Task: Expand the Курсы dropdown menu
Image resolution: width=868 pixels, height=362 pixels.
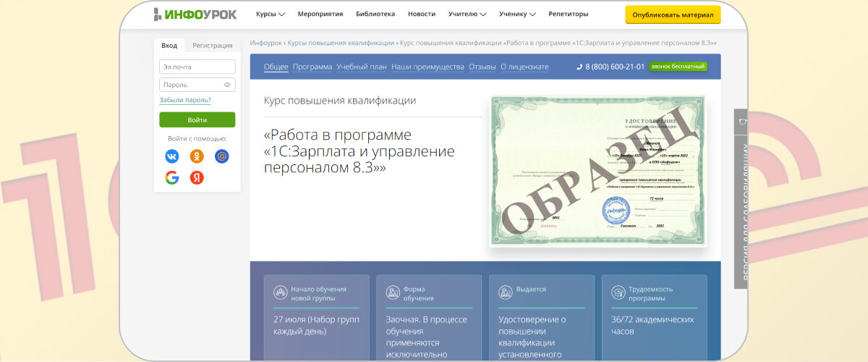Action: (x=271, y=14)
